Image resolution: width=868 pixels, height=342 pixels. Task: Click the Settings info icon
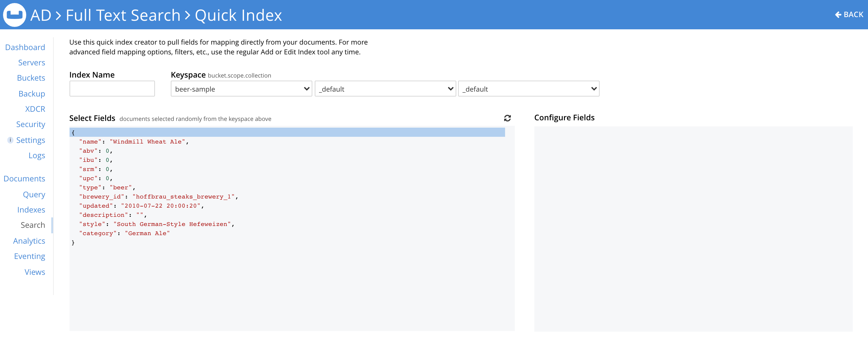point(10,140)
